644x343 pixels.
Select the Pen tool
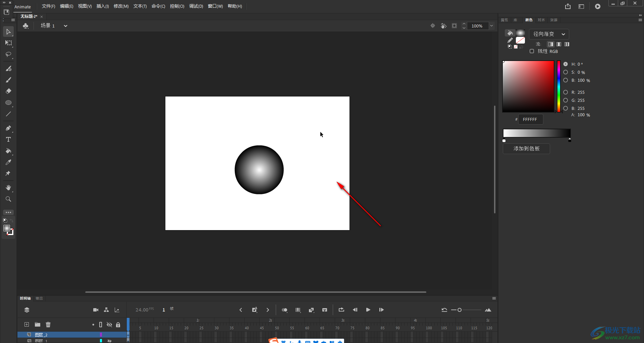8,128
